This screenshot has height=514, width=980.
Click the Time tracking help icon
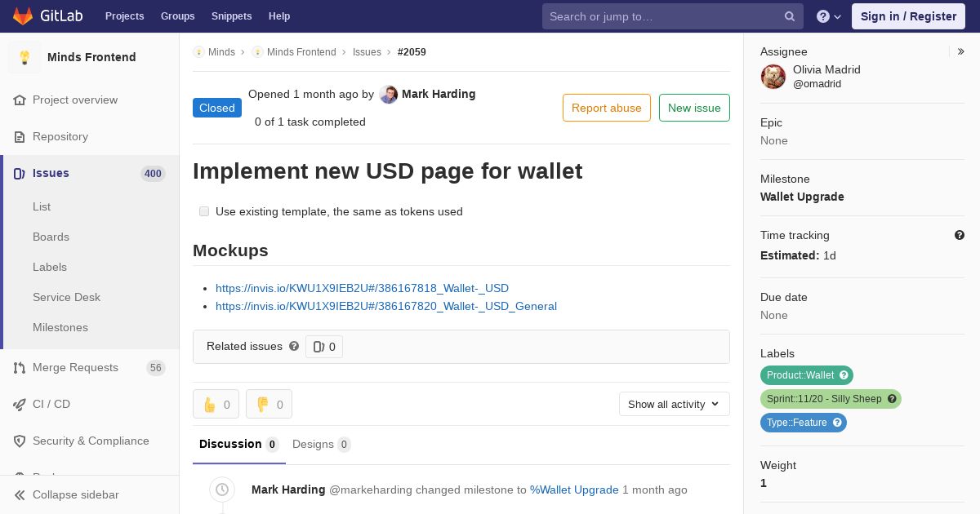(x=960, y=235)
